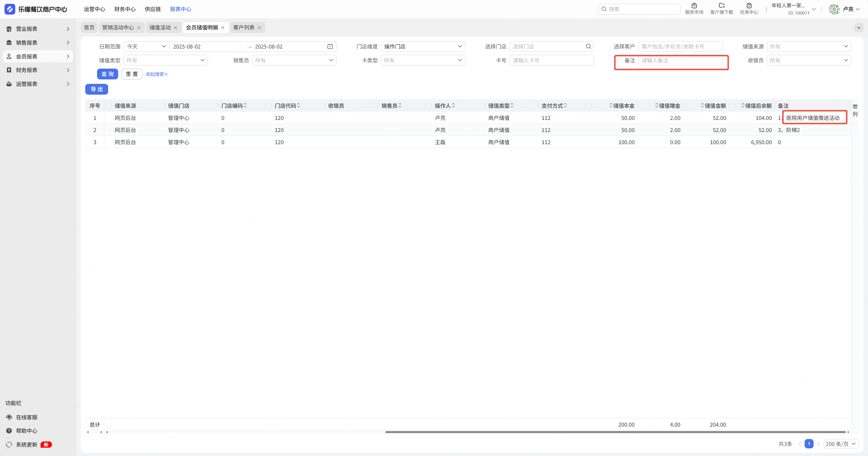The height and width of the screenshot is (456, 868).
Task: Click the 查询 button
Action: point(107,74)
